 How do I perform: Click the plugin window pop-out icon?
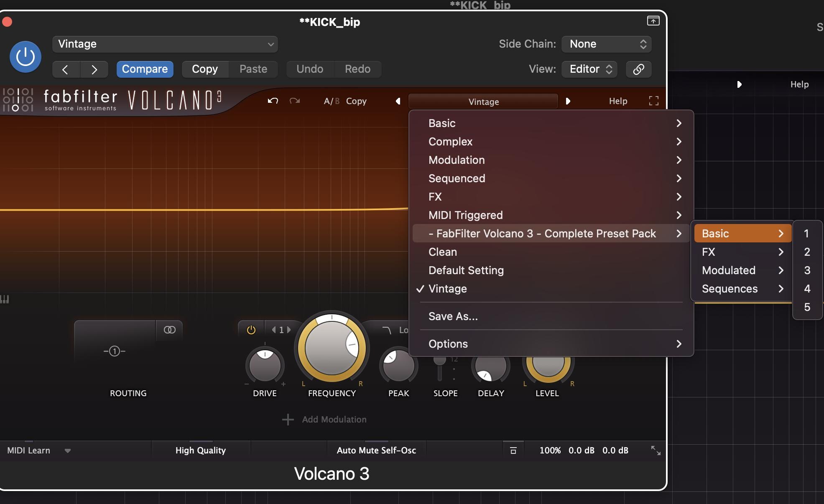[x=653, y=21]
